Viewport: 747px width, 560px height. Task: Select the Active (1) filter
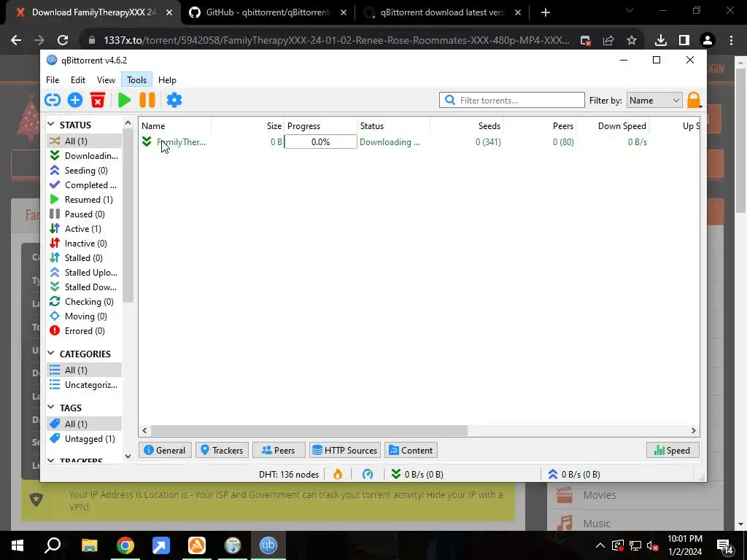pos(85,228)
